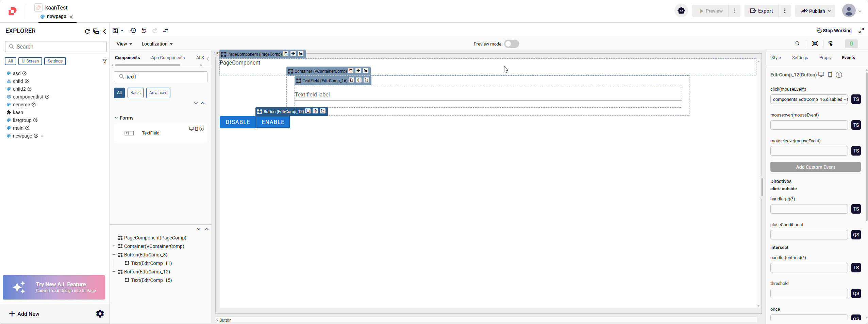Screen dimensions: 868x324
Task: Click the Add Custom Event button
Action: click(x=815, y=167)
